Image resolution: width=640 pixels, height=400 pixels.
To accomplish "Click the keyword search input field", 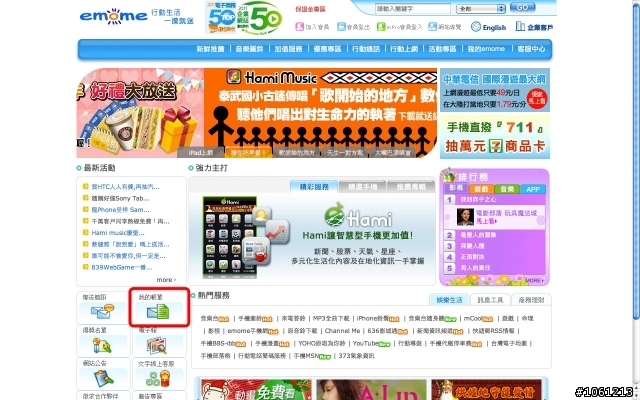I will pyautogui.click(x=413, y=9).
